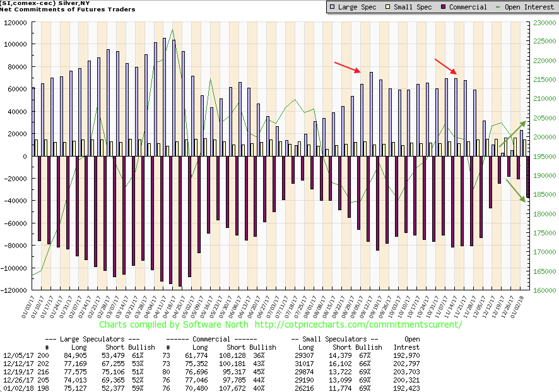Click the left red arrow annotation
Image resolution: width=559 pixels, height=392 pixels.
[x=347, y=67]
